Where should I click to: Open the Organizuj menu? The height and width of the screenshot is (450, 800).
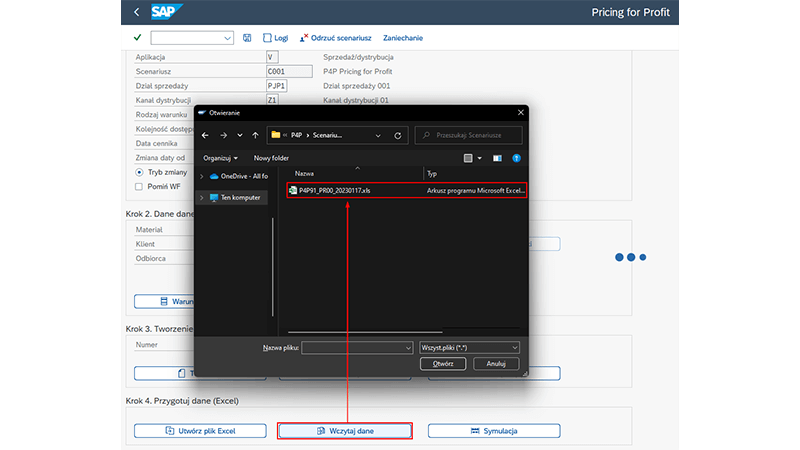220,158
